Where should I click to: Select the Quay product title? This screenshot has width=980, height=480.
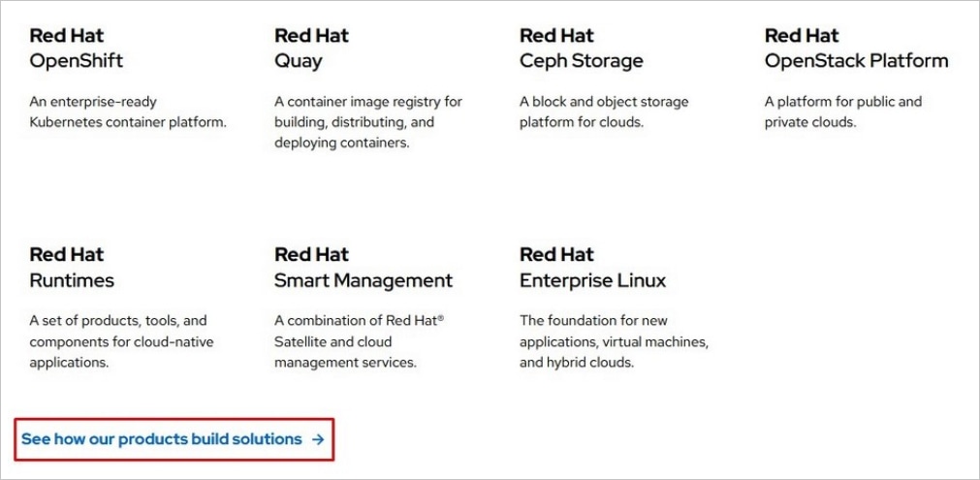(x=299, y=61)
